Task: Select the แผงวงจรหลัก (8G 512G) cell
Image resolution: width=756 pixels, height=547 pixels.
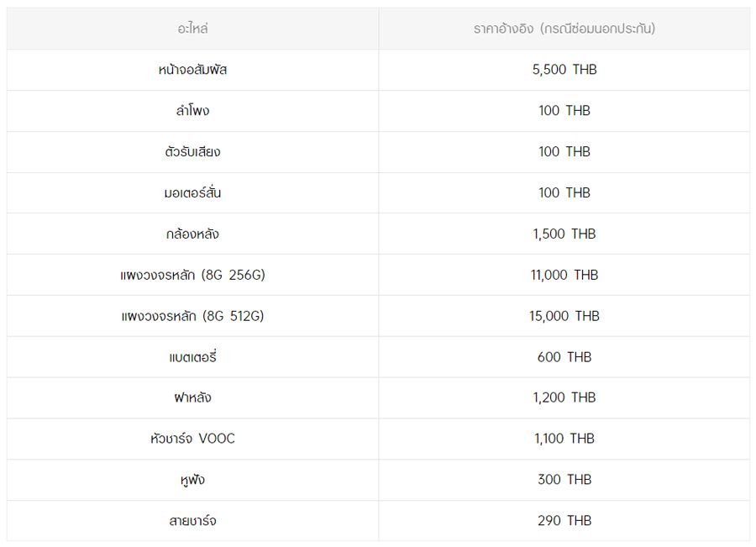Action: (x=192, y=316)
